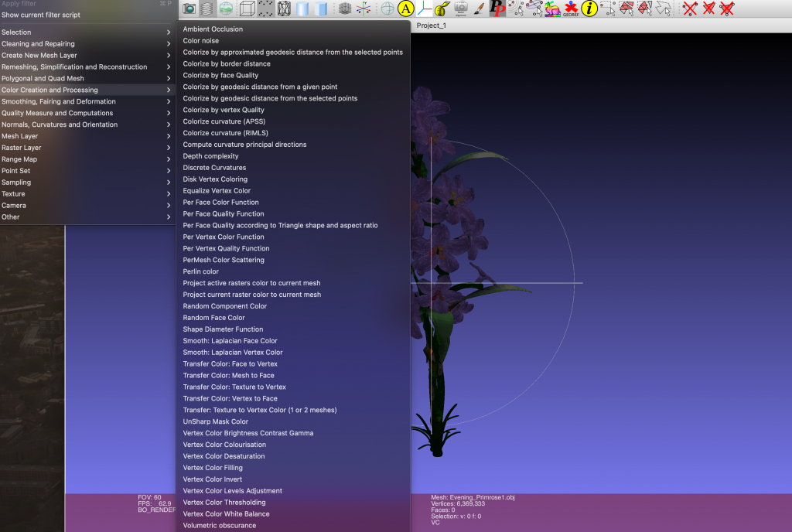The width and height of the screenshot is (792, 532).
Task: Activate the manipulators axes tool icon
Action: coord(425,8)
